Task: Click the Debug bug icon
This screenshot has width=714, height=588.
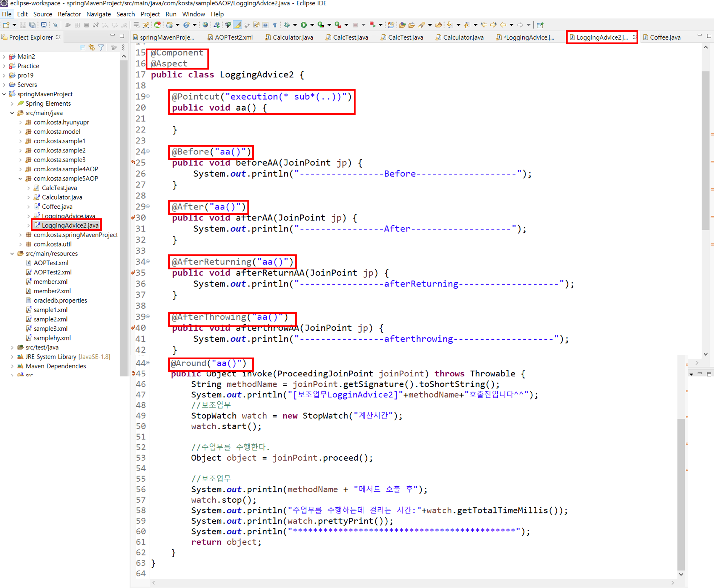Action: (287, 25)
